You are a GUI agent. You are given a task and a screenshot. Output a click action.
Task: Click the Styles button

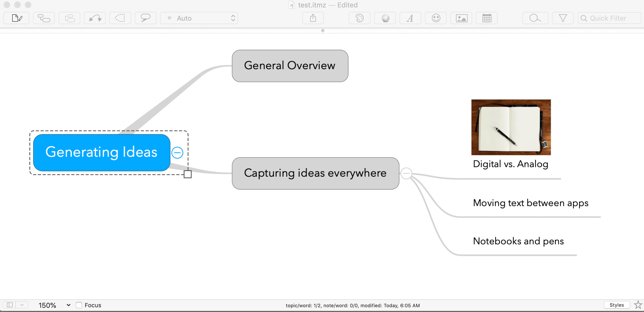pos(617,305)
